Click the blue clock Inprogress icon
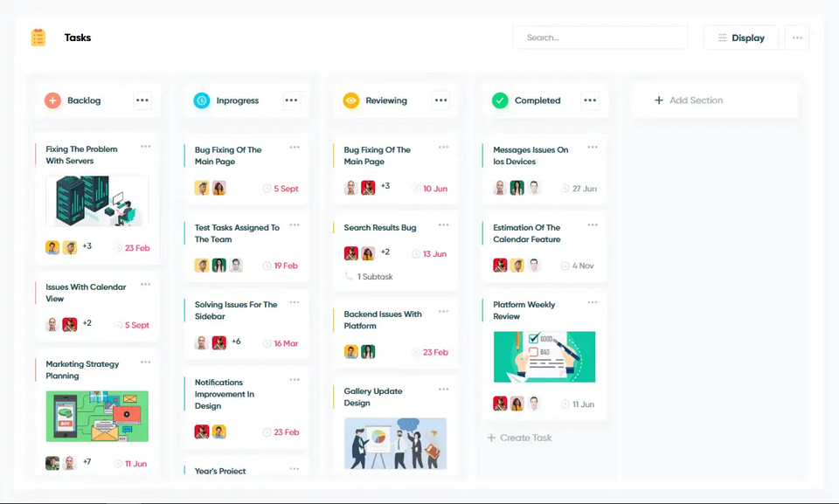This screenshot has height=504, width=839. [202, 100]
